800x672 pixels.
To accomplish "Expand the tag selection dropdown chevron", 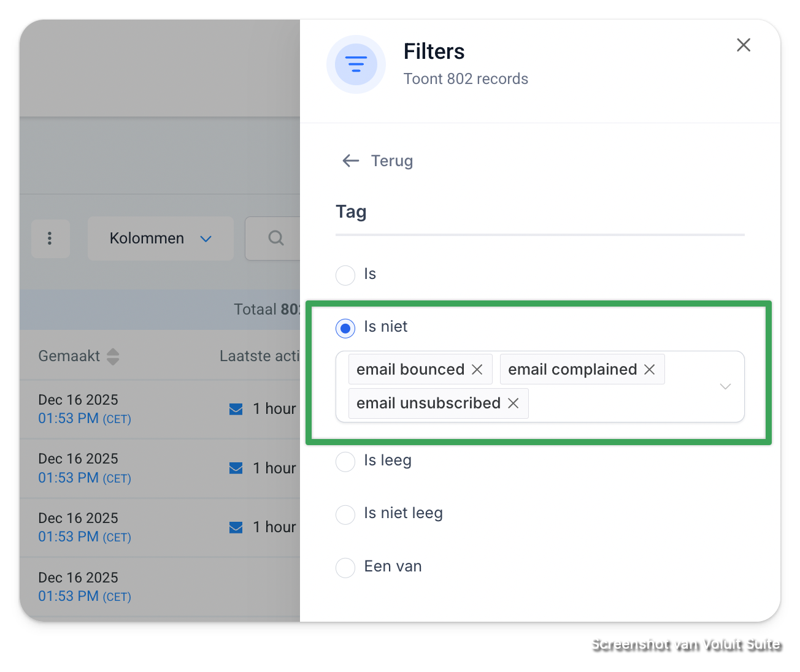I will coord(725,386).
